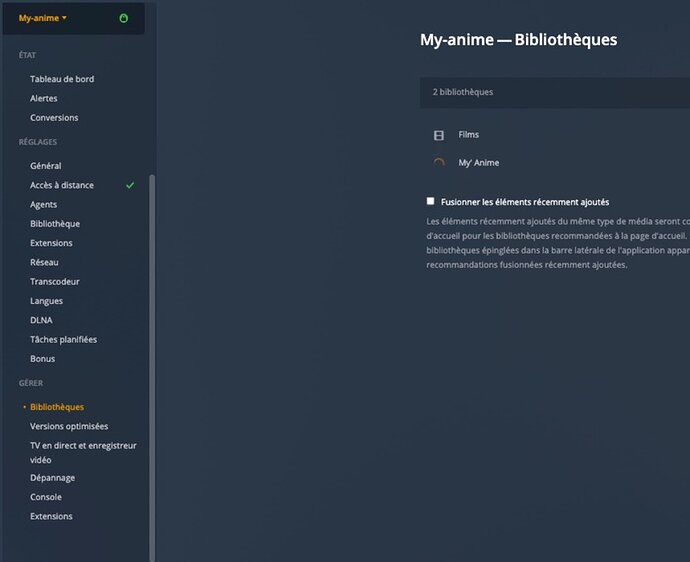Go to Alertes section
The width and height of the screenshot is (690, 562).
(x=44, y=98)
